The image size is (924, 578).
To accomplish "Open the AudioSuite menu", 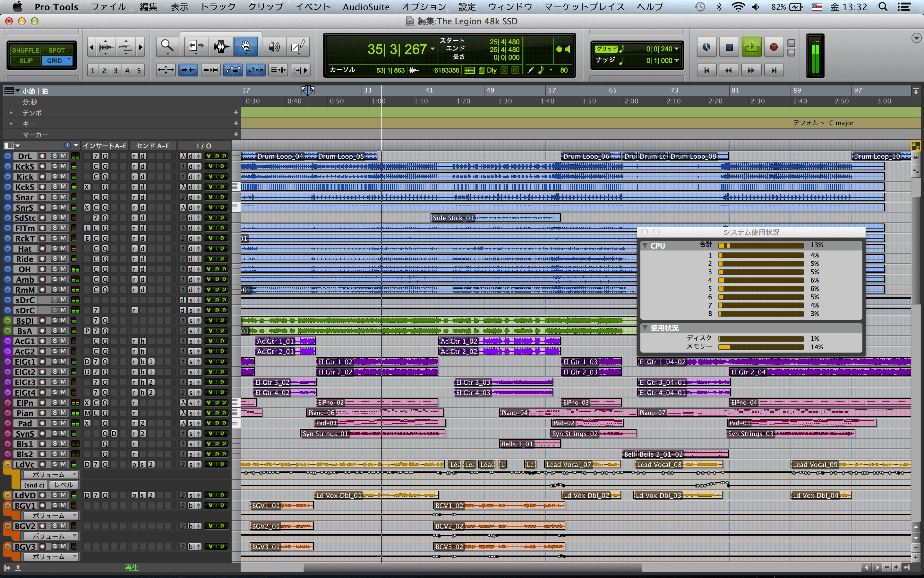I will click(366, 7).
